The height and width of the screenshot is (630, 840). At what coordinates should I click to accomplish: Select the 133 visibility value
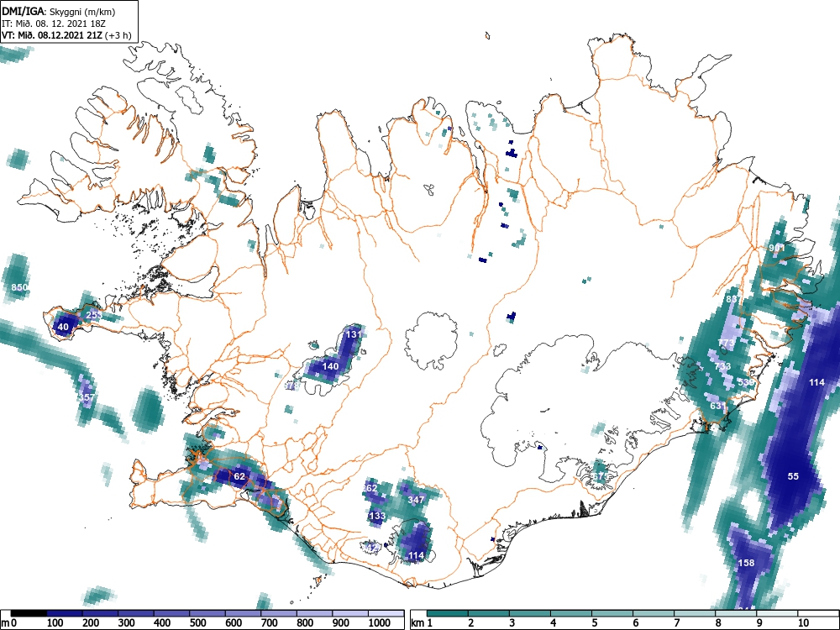[377, 516]
